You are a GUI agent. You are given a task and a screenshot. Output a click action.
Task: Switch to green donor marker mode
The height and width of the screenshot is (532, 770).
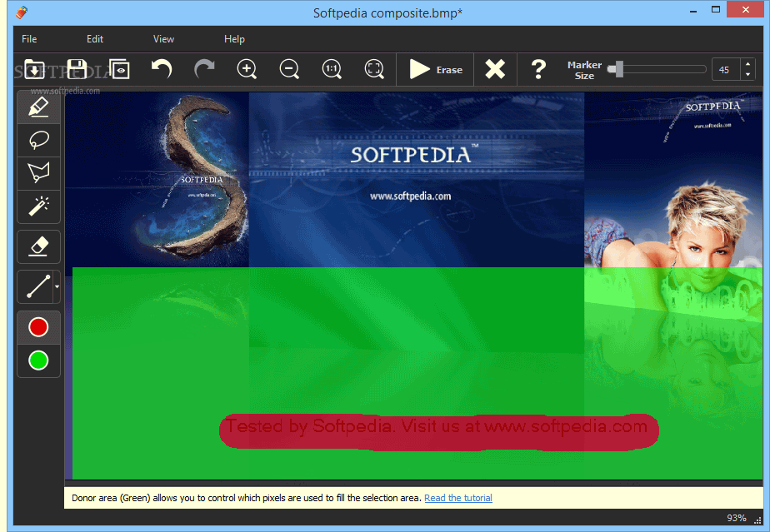pyautogui.click(x=39, y=360)
